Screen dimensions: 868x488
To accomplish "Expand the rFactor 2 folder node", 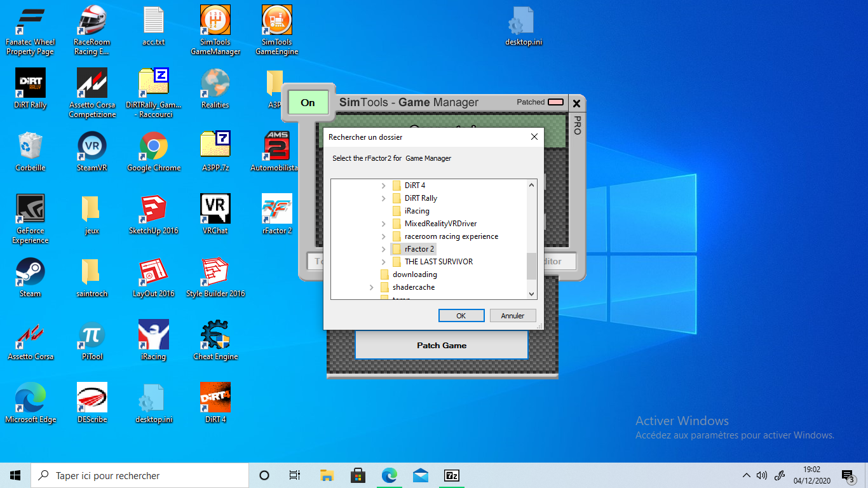I will (383, 249).
